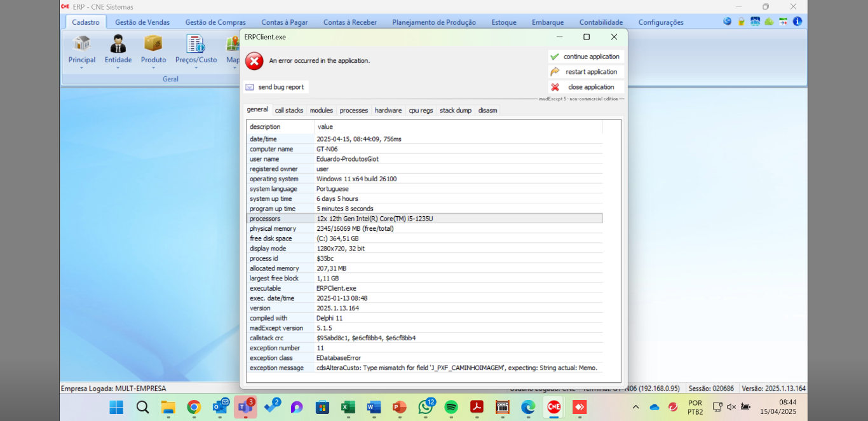Click the Principal bank building icon
Viewport: 868px width, 421px height.
pyautogui.click(x=81, y=43)
